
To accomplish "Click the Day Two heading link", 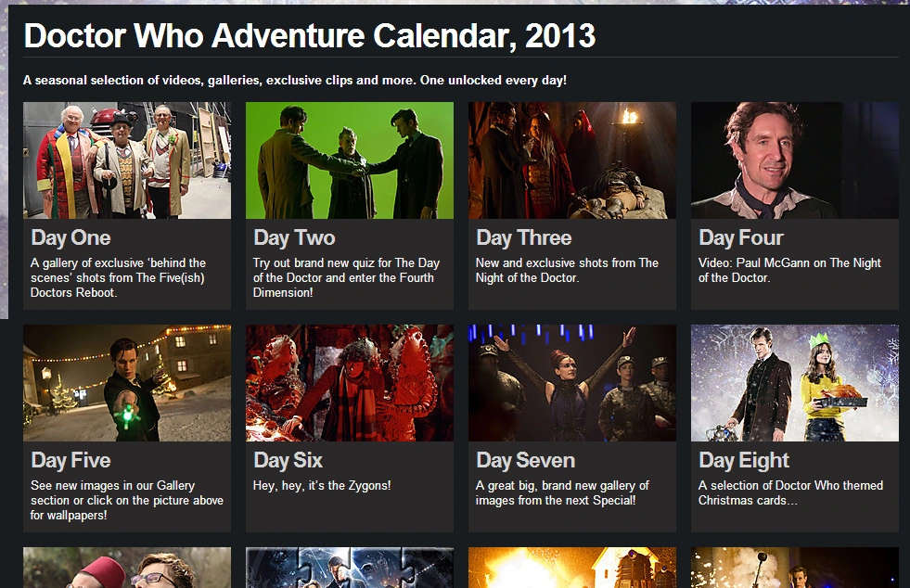I will coord(294,238).
